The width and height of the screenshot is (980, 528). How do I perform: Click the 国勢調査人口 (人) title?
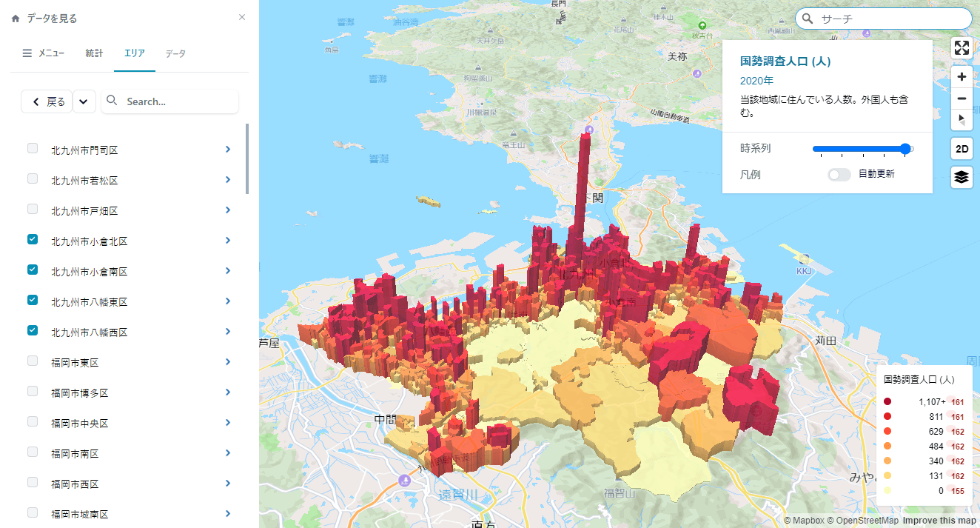[785, 61]
